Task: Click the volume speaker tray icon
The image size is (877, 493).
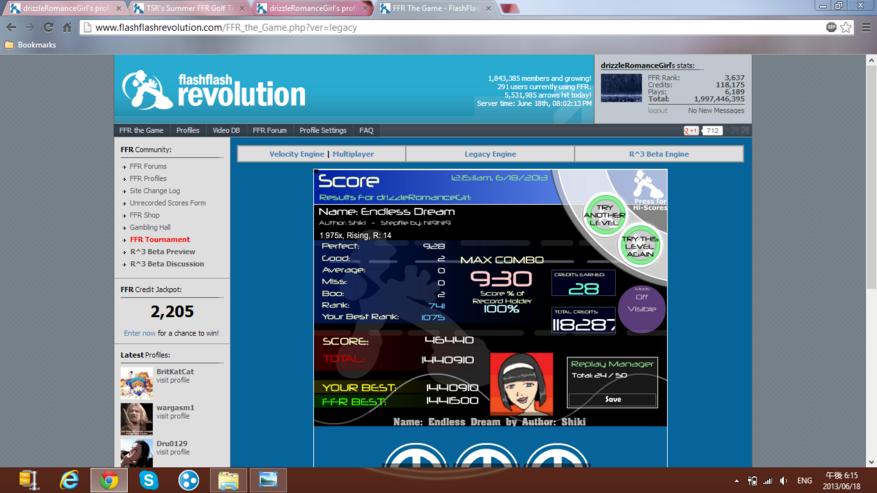Action: 784,481
